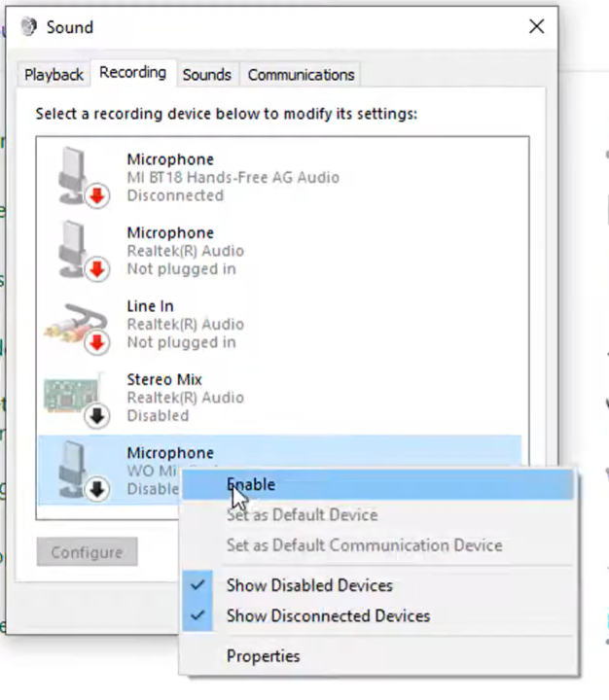
Task: Choose Enable from the context menu
Action: [x=251, y=484]
